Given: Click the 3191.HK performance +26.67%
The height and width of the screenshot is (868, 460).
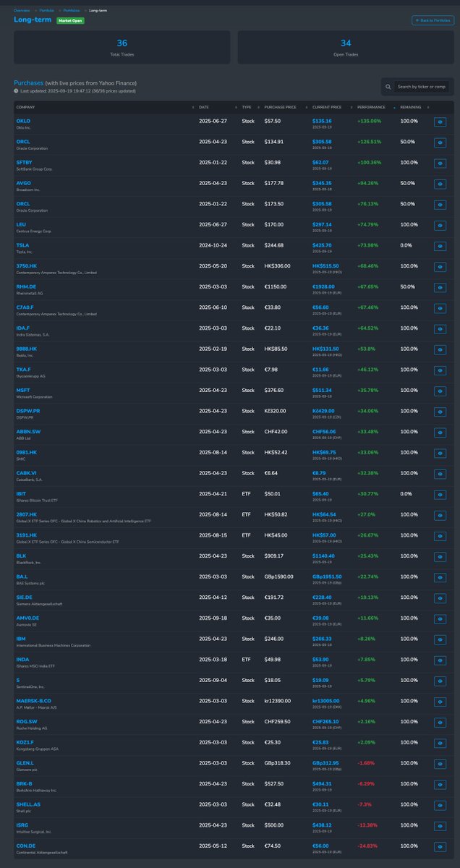Looking at the screenshot, I should [x=368, y=536].
